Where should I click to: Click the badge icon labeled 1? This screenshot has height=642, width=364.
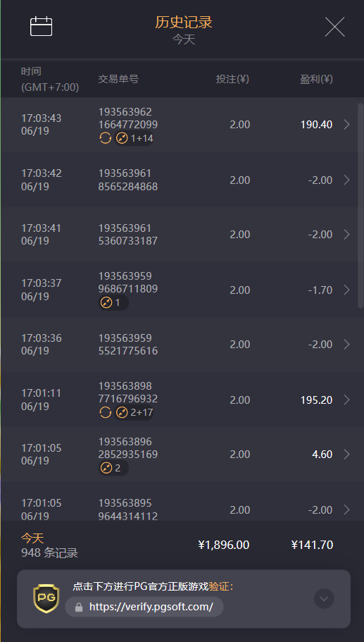[106, 303]
